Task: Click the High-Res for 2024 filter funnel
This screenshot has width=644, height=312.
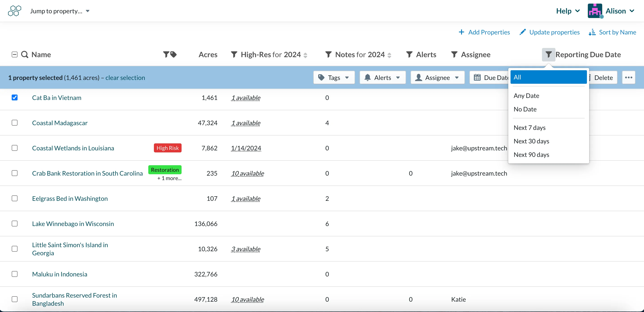Action: (x=234, y=54)
